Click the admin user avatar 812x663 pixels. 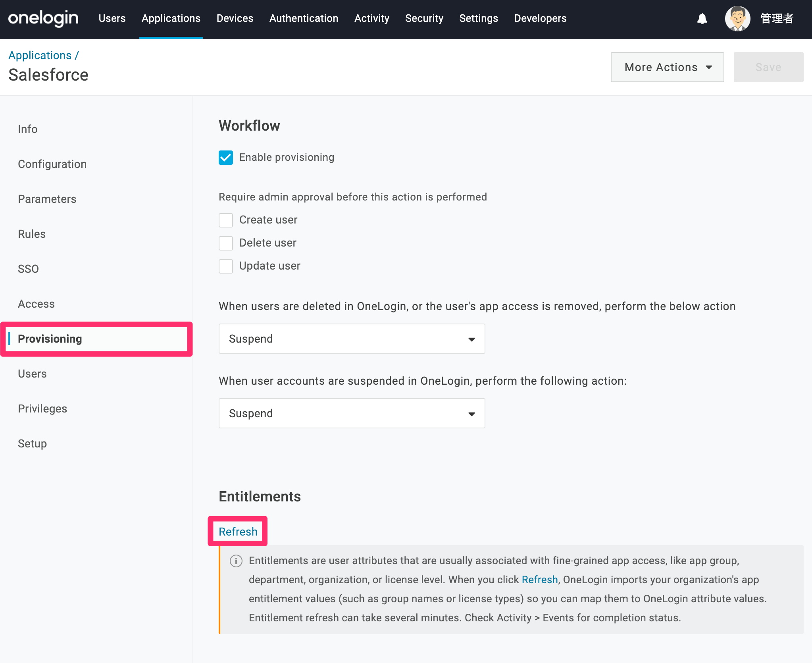[x=737, y=19]
